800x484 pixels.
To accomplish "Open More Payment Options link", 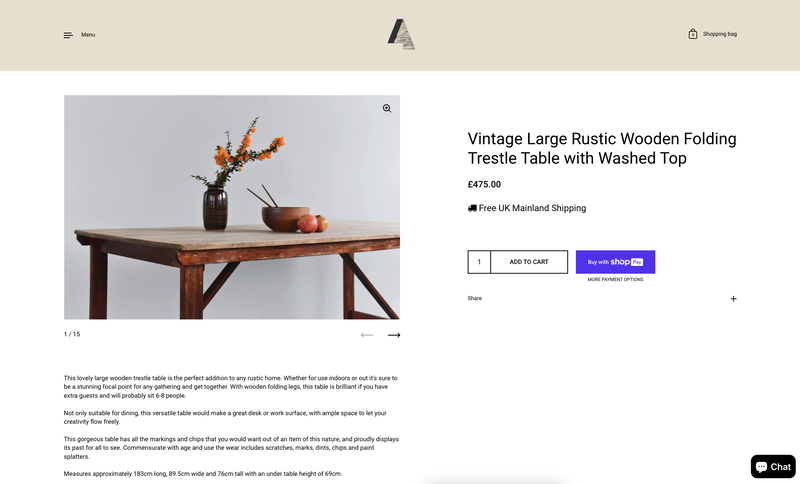I will [615, 279].
